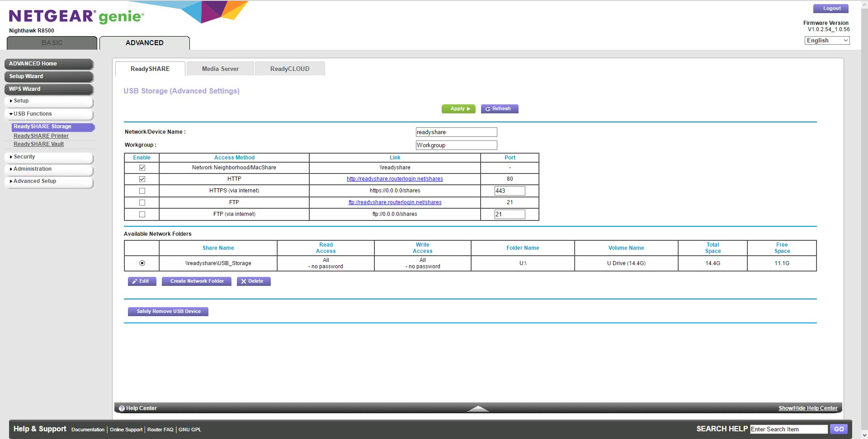Screen dimensions: 868x439
Task: Focus the Workgroup input field
Action: (456, 145)
